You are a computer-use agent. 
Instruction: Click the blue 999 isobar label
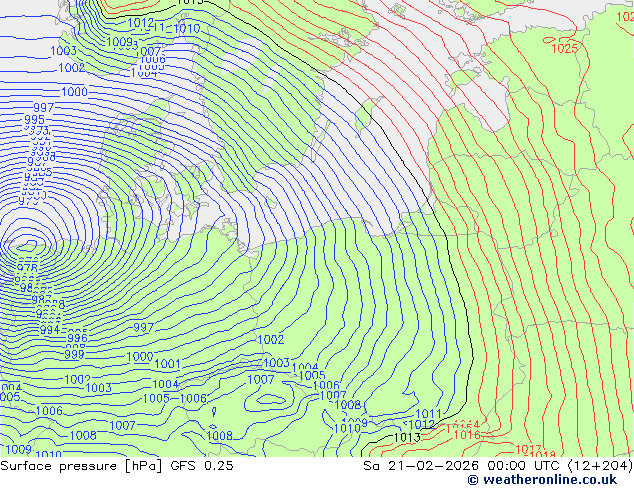[x=74, y=355]
